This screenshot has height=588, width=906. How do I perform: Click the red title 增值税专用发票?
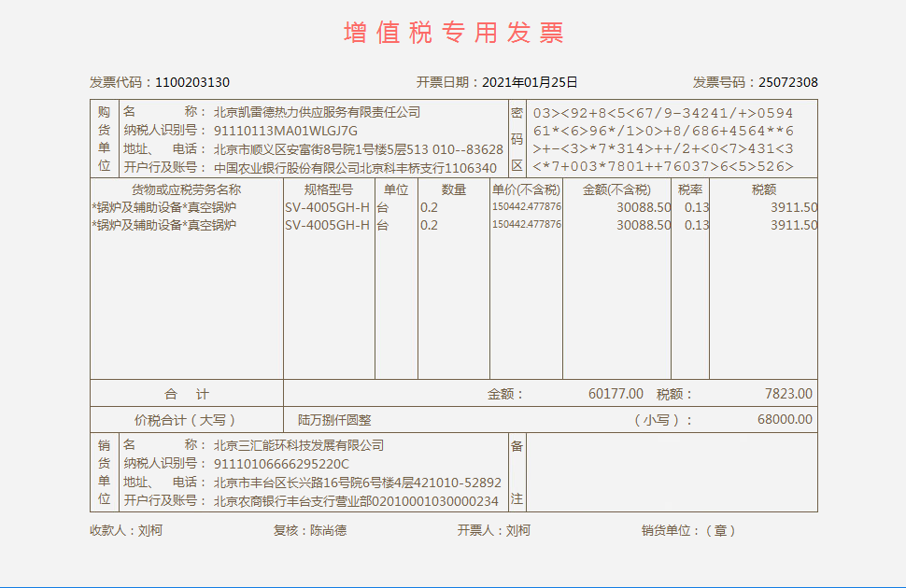(454, 33)
